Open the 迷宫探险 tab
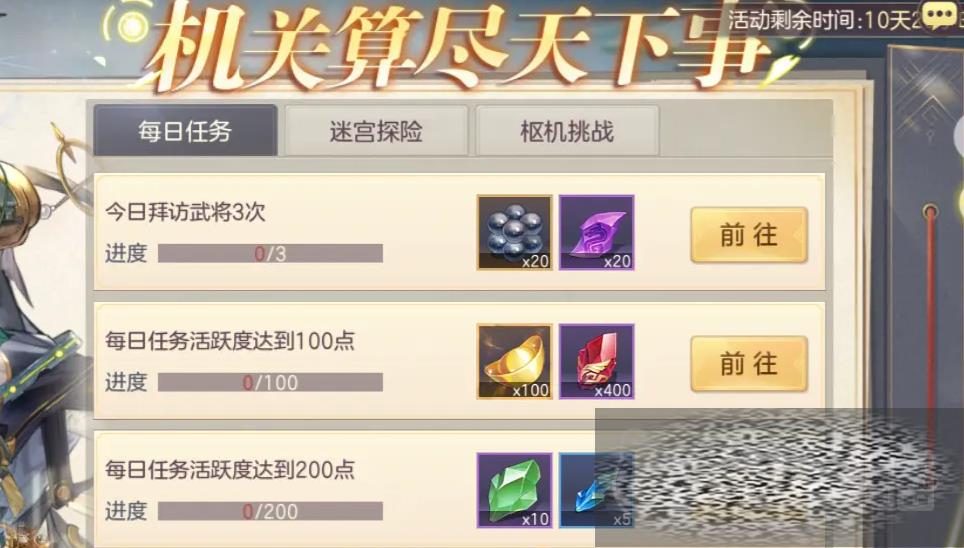Screen dimensions: 964x548 [376, 131]
